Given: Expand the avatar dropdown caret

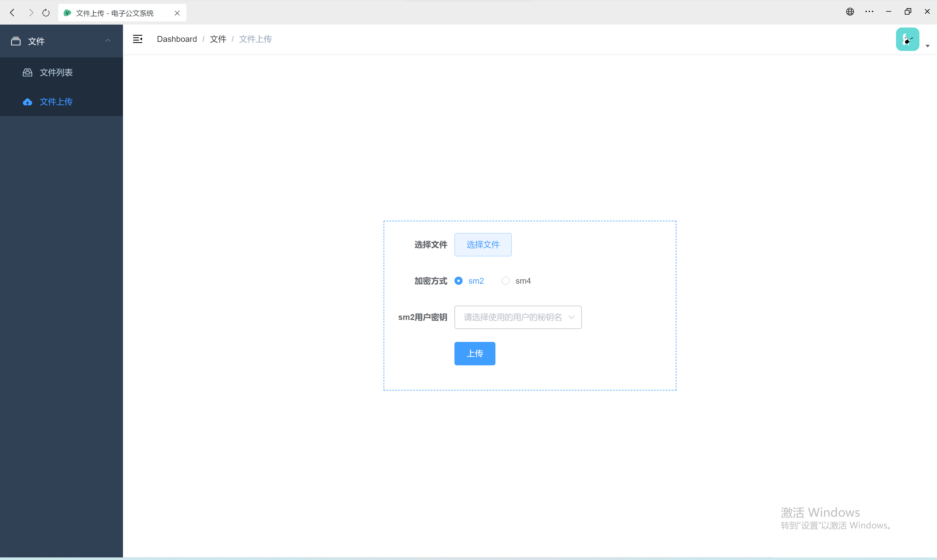Looking at the screenshot, I should (x=928, y=46).
